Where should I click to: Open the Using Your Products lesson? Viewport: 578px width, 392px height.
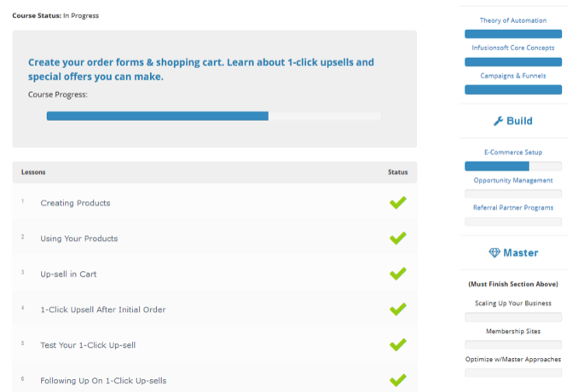tap(78, 239)
